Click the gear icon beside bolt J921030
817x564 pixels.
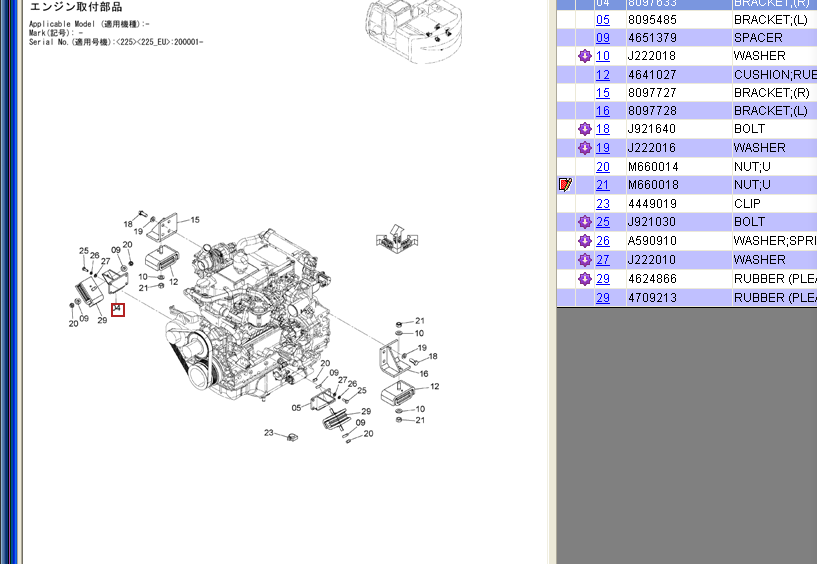tap(585, 222)
